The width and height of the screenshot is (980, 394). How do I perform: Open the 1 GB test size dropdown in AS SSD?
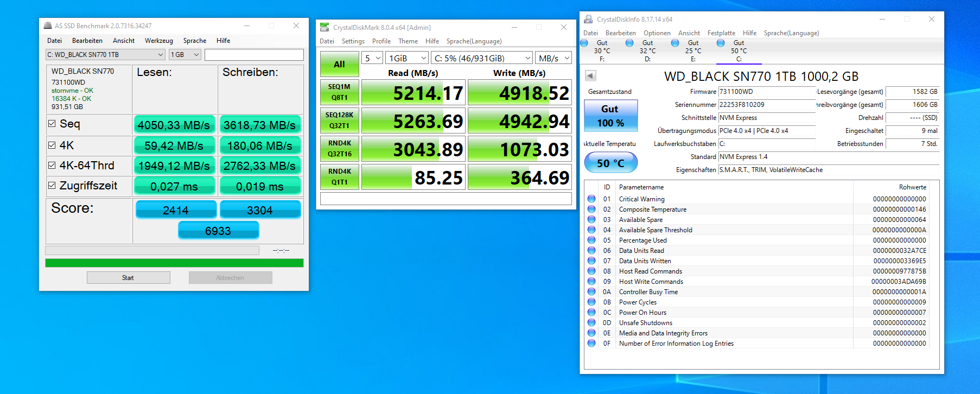pos(185,55)
